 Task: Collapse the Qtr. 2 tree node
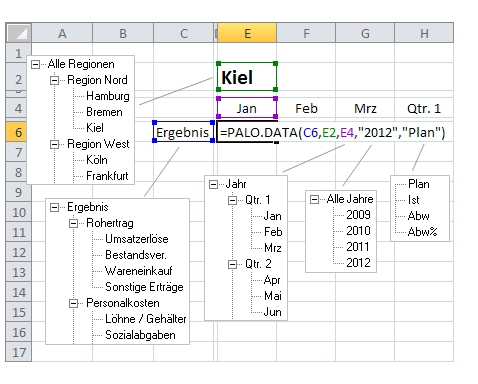click(x=232, y=264)
